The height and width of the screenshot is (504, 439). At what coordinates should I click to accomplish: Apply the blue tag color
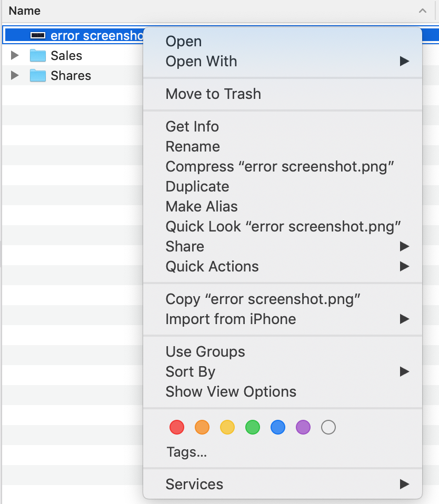click(x=278, y=427)
